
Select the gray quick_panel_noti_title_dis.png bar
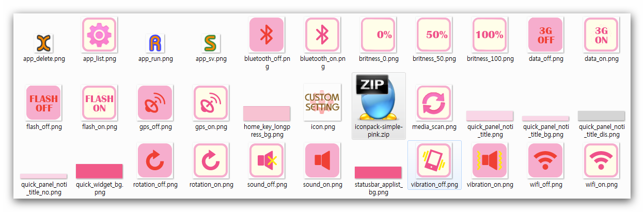click(601, 116)
